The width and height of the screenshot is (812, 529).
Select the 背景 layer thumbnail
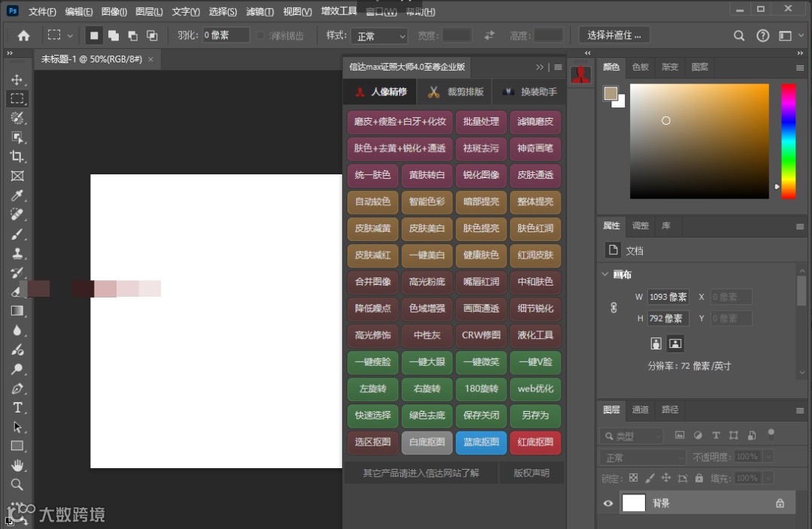pos(633,503)
